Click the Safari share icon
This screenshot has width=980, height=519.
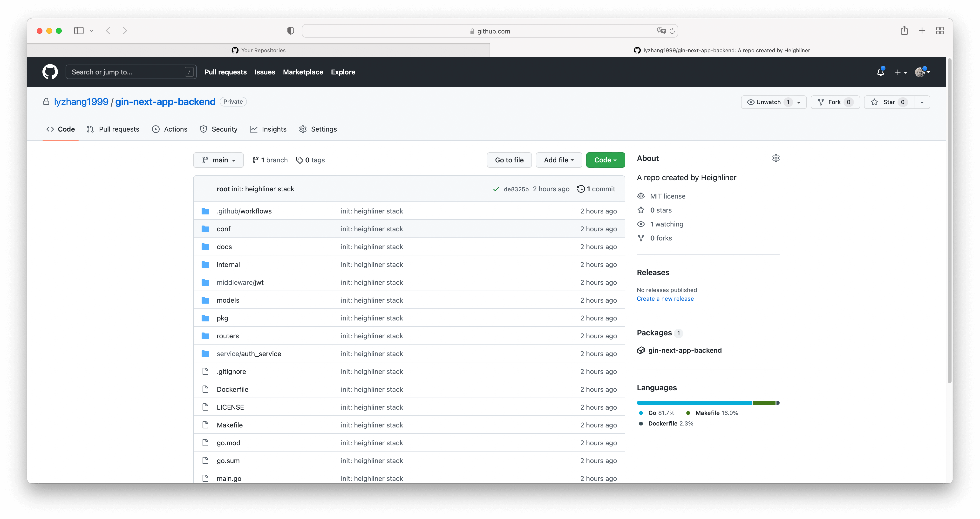tap(904, 30)
